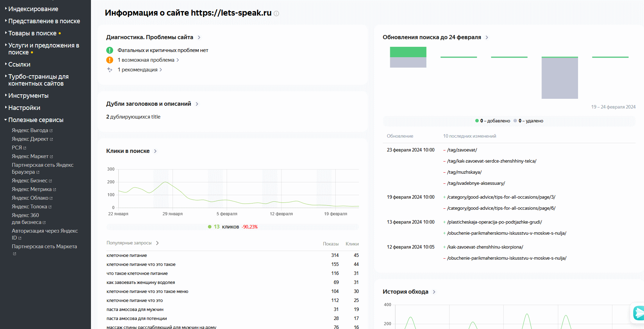Open Партнерская сеть Яндекс Браузера link

click(x=43, y=168)
